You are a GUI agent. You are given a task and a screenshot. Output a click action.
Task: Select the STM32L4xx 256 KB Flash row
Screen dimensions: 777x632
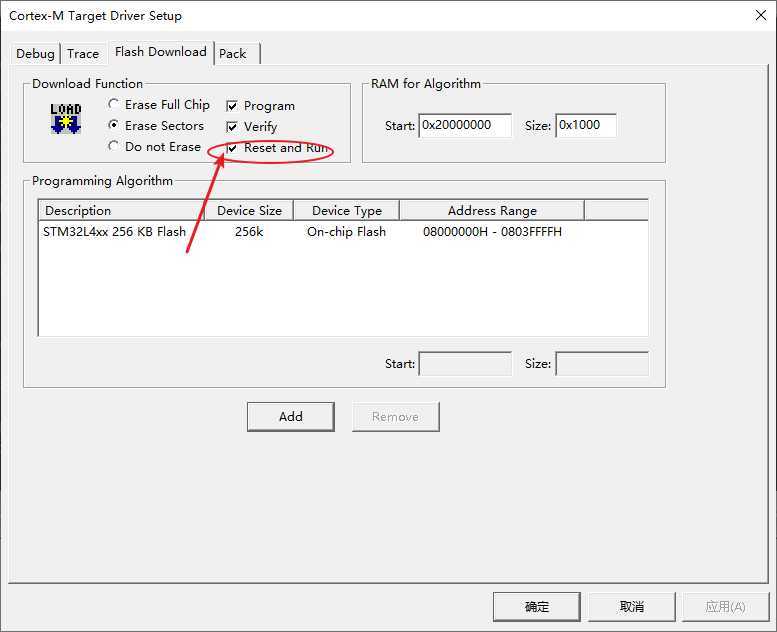[343, 231]
